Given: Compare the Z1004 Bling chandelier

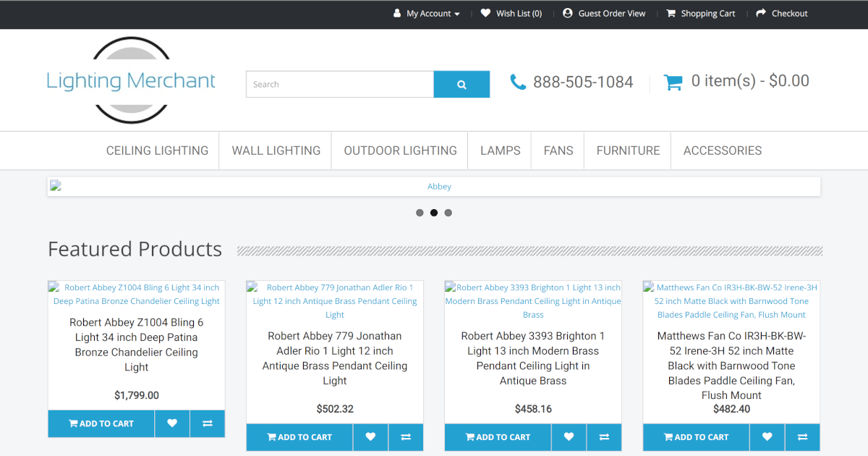Looking at the screenshot, I should click(208, 423).
